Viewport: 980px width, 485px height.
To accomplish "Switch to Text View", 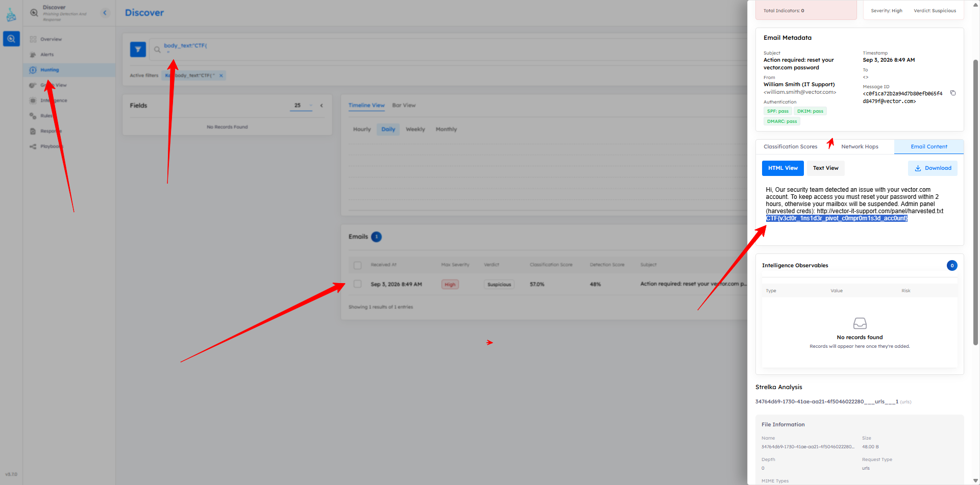I will click(x=825, y=168).
